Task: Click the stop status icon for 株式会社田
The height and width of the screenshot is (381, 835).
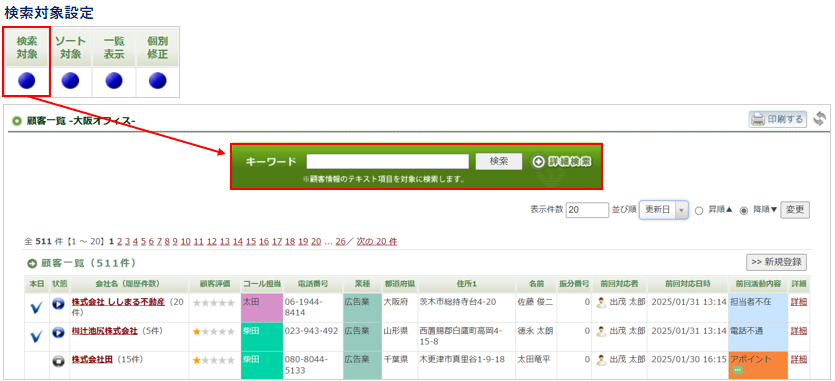Action: [58, 361]
